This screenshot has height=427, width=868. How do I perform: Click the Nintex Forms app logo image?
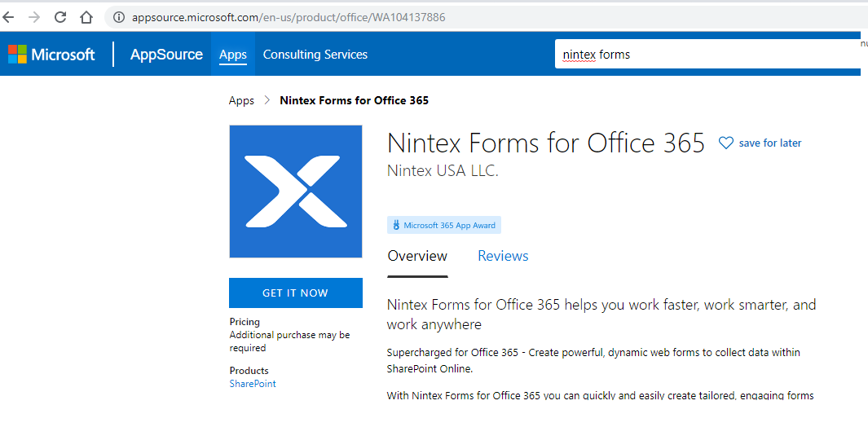296,191
